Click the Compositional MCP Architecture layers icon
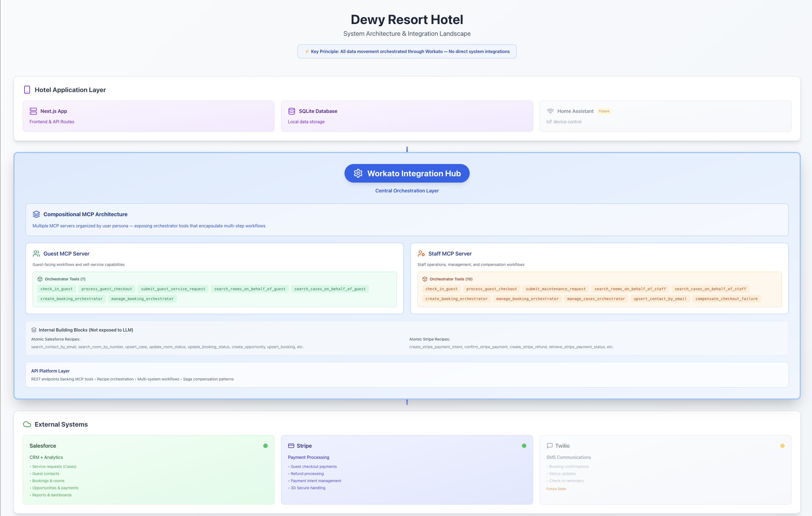This screenshot has height=516, width=812. click(36, 214)
